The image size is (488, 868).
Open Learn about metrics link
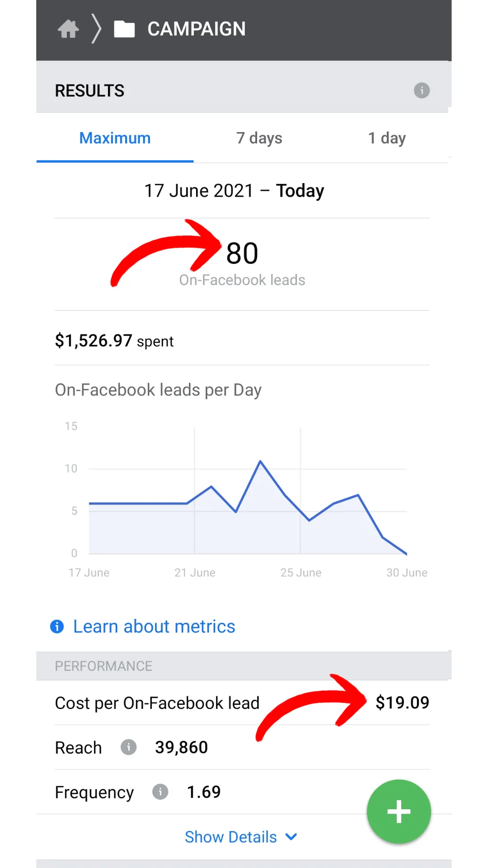pos(154,627)
